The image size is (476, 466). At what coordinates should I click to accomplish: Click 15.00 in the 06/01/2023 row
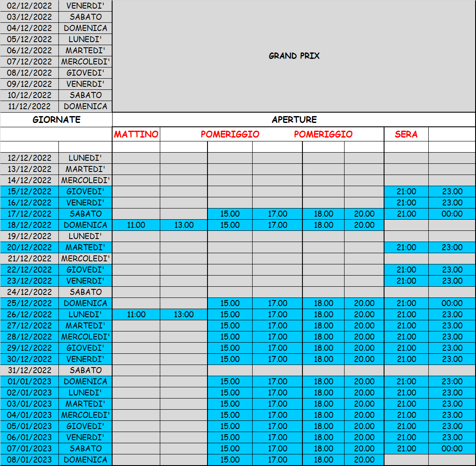coord(230,438)
